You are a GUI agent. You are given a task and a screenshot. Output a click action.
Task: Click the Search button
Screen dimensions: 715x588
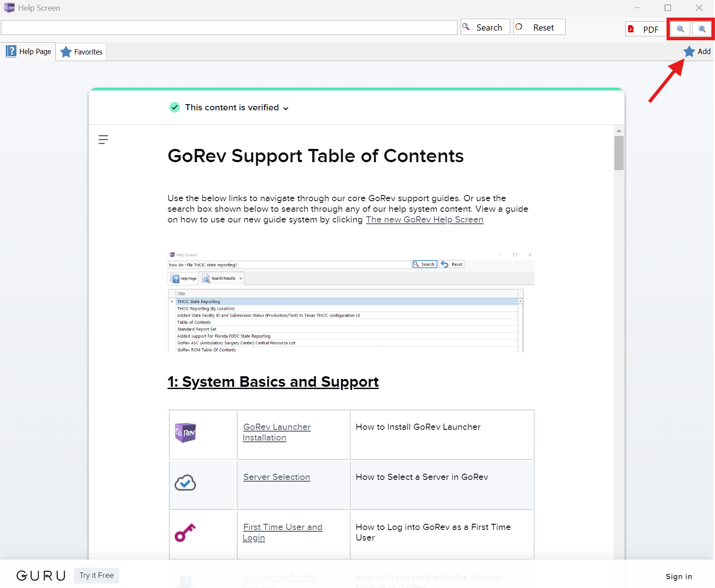(485, 27)
